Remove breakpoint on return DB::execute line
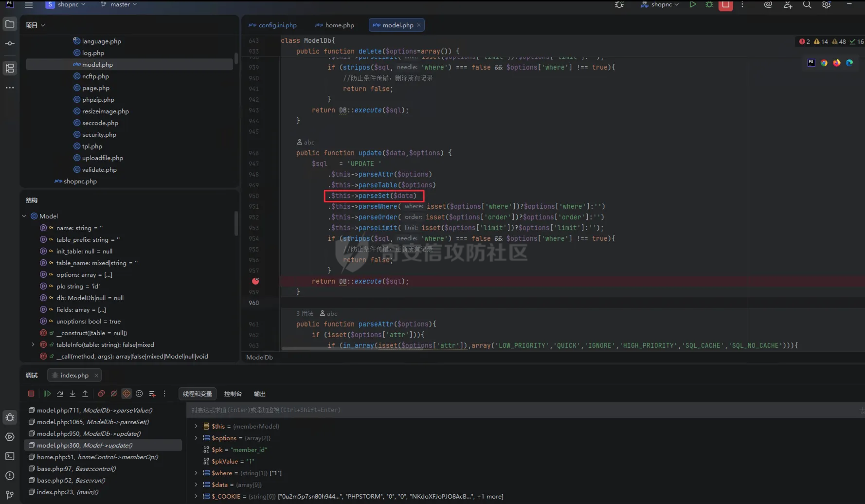 click(255, 281)
